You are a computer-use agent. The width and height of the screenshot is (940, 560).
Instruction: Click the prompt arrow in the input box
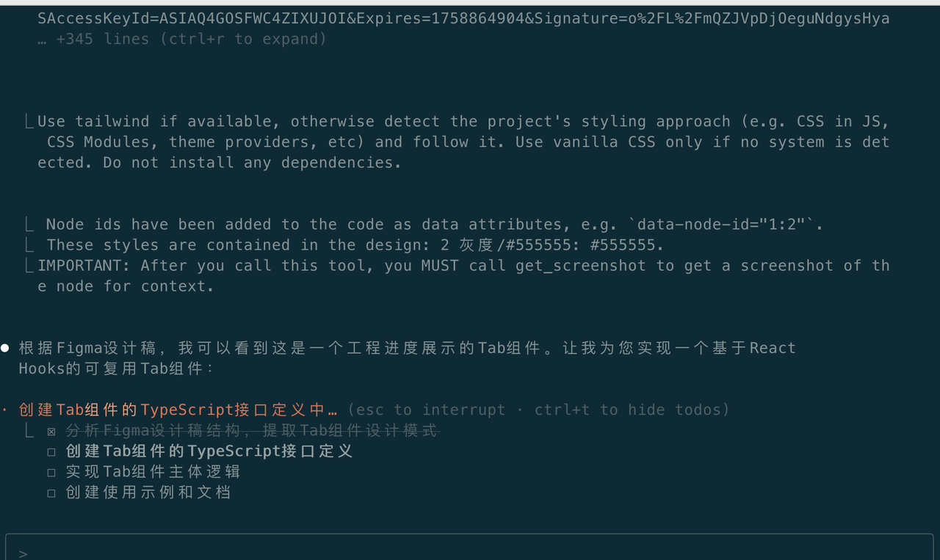click(x=23, y=553)
